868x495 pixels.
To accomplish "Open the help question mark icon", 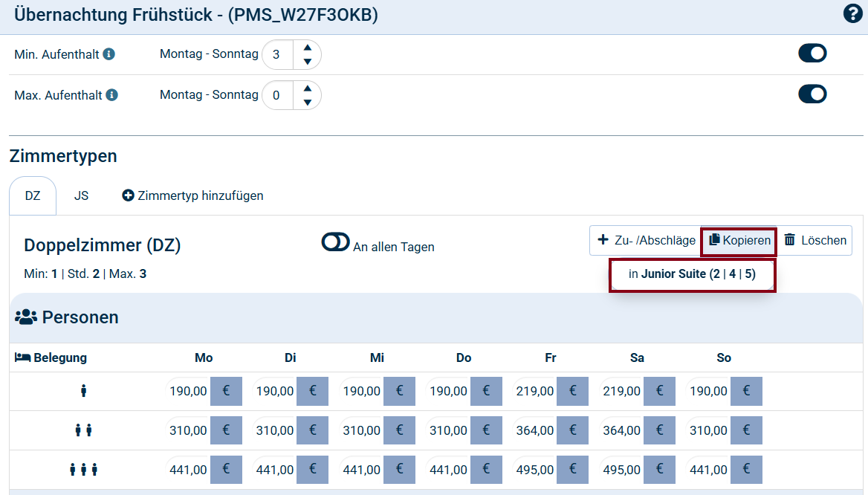I will 852,14.
